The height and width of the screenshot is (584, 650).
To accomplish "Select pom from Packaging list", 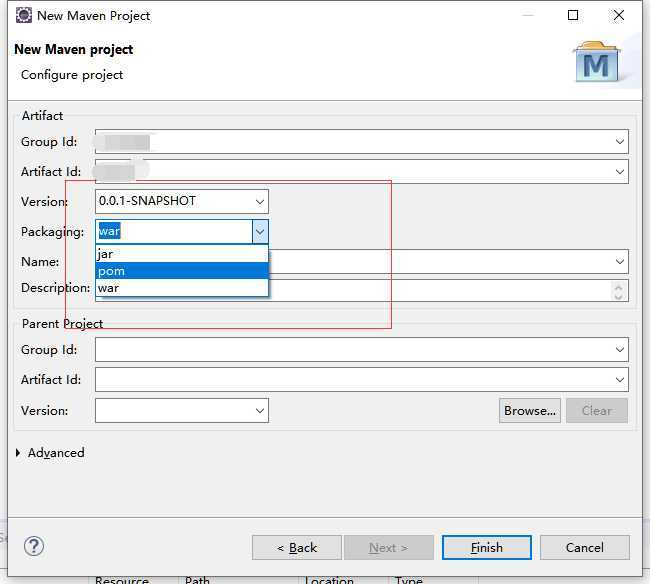I will (182, 271).
